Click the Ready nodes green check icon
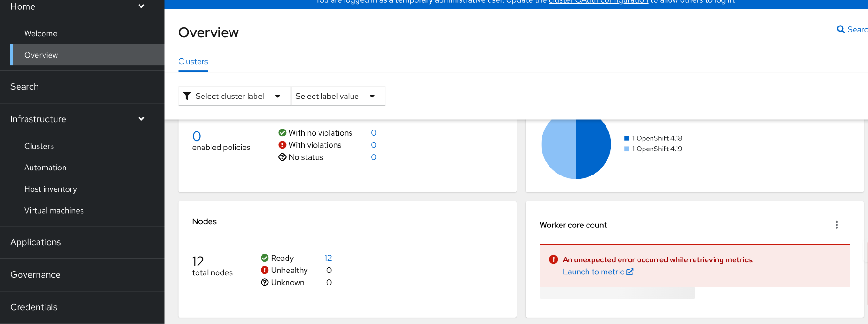Viewport: 868px width, 324px height. coord(265,258)
